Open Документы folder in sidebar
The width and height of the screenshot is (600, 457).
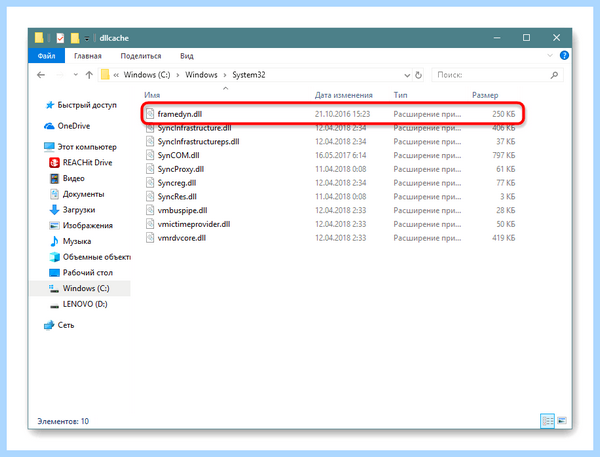tap(77, 194)
